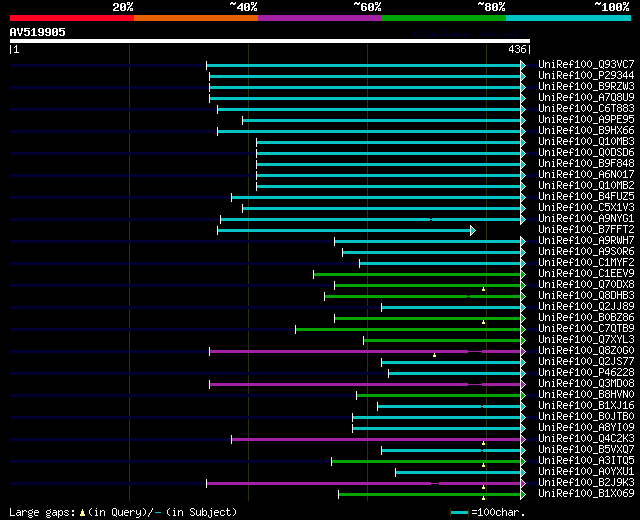The image size is (640, 520).
Task: Click the green ~80% identity legend segment
Action: click(x=444, y=18)
